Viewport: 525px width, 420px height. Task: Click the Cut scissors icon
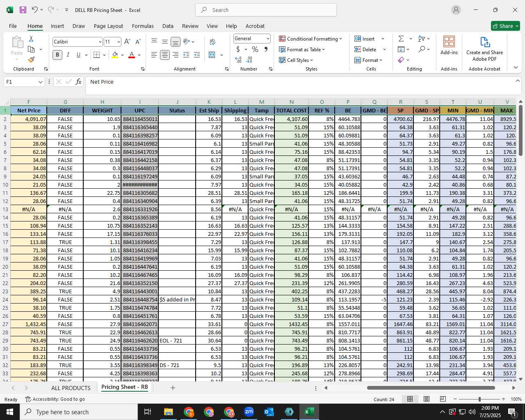(31, 39)
